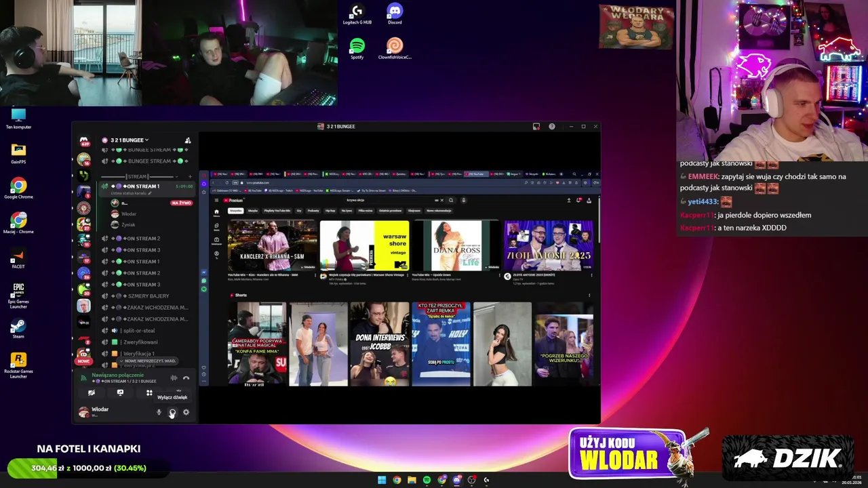Join the SZMERY BAJERY voice channel
868x488 pixels.
point(148,296)
